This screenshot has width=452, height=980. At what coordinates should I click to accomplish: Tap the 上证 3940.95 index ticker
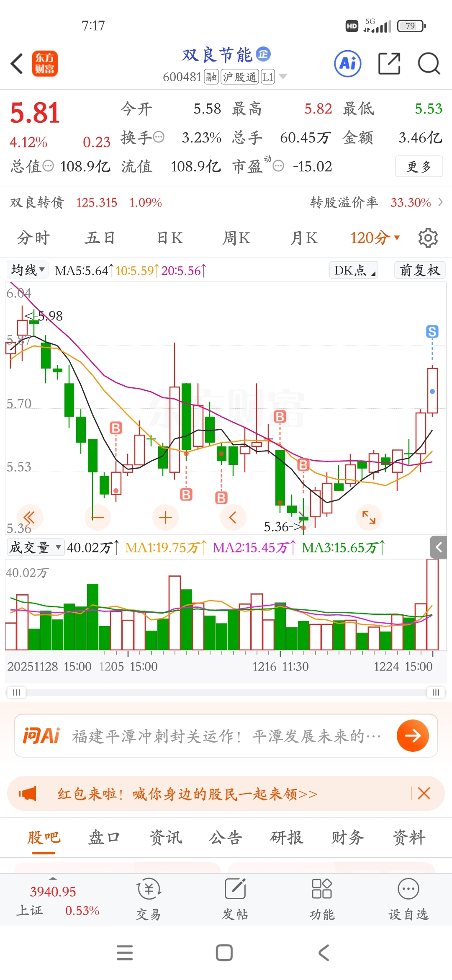(x=53, y=900)
